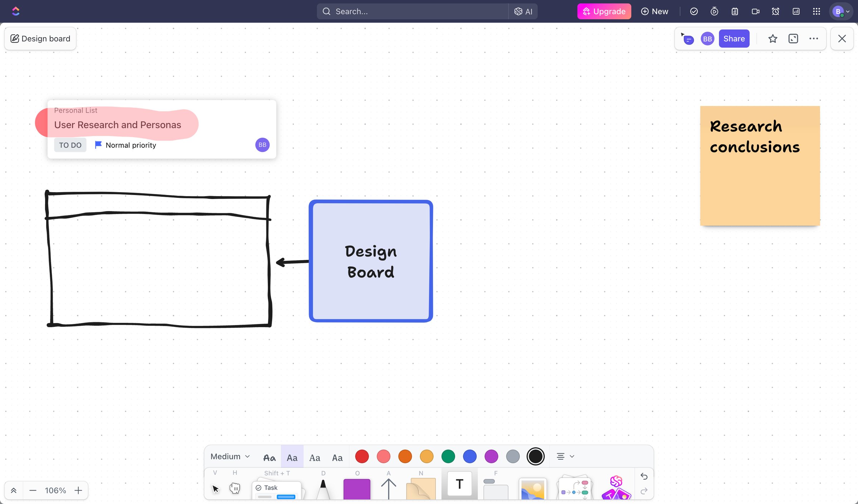Image resolution: width=858 pixels, height=504 pixels.
Task: Select the pen drawing tool
Action: point(323,489)
